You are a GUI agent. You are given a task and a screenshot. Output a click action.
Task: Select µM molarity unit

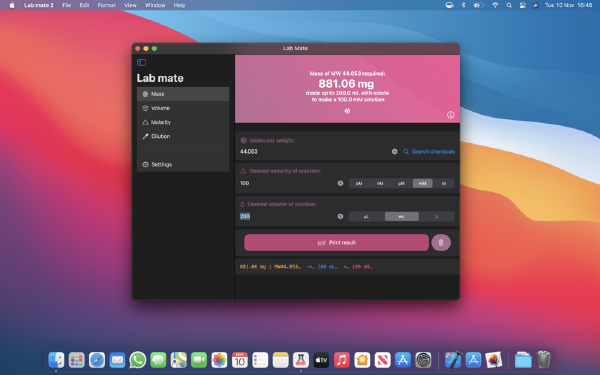pos(401,183)
